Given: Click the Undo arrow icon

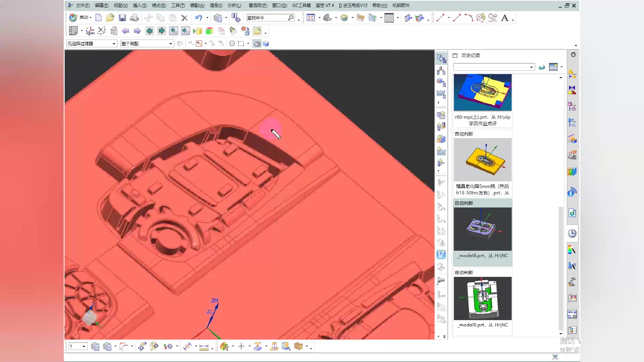Looking at the screenshot, I should (x=198, y=18).
